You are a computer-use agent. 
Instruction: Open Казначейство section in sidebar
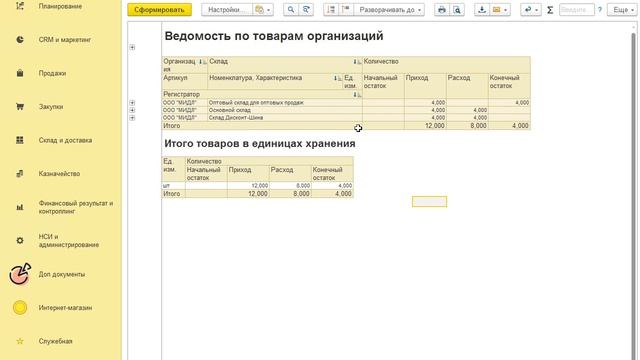[59, 173]
